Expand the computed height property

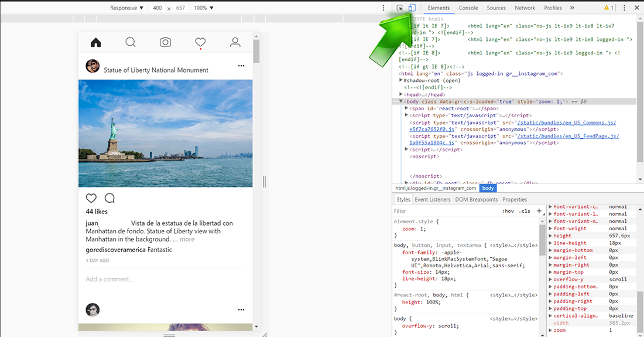pos(551,236)
